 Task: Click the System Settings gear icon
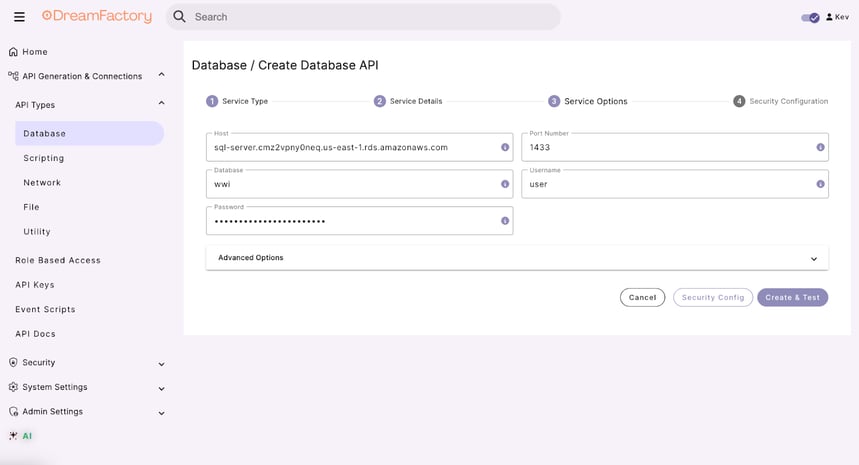pyautogui.click(x=13, y=387)
